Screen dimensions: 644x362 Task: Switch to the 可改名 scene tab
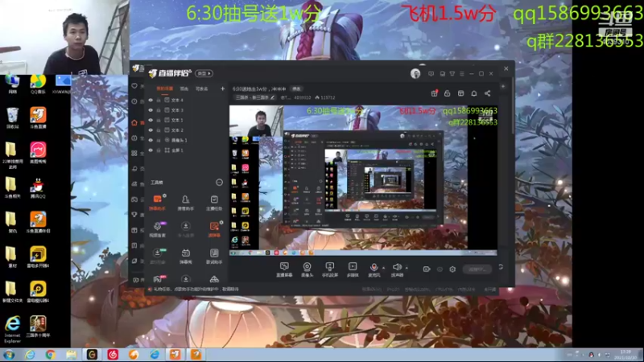201,88
